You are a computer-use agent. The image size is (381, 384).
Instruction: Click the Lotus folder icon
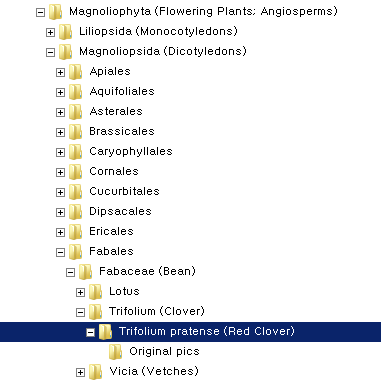tap(96, 292)
